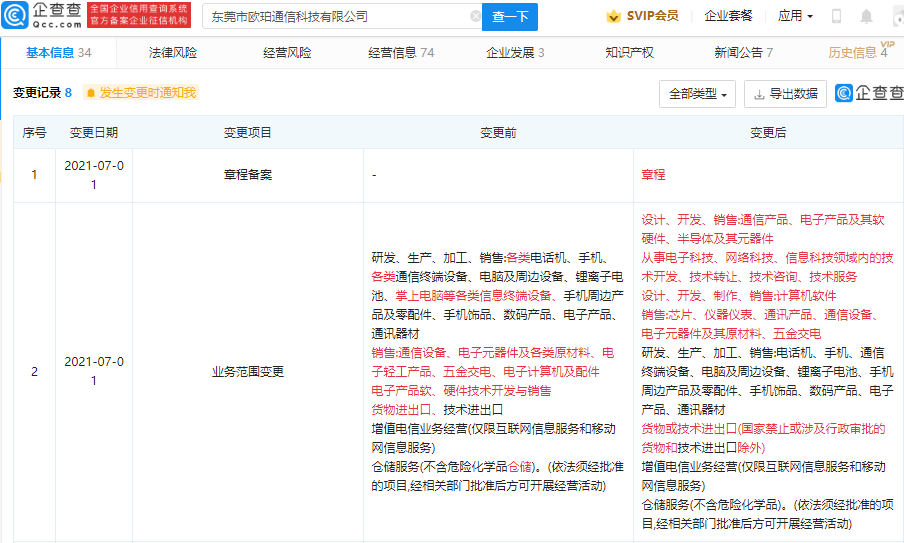Image resolution: width=904 pixels, height=543 pixels.
Task: Switch to the 基本信息 tab
Action: point(58,52)
